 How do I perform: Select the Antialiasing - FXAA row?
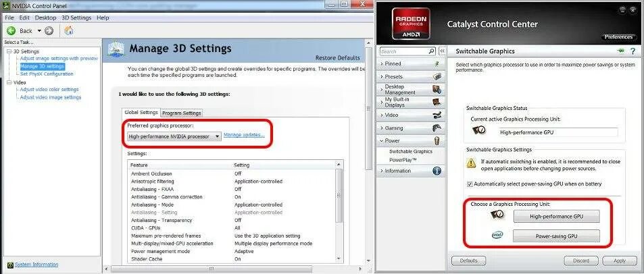pos(232,189)
